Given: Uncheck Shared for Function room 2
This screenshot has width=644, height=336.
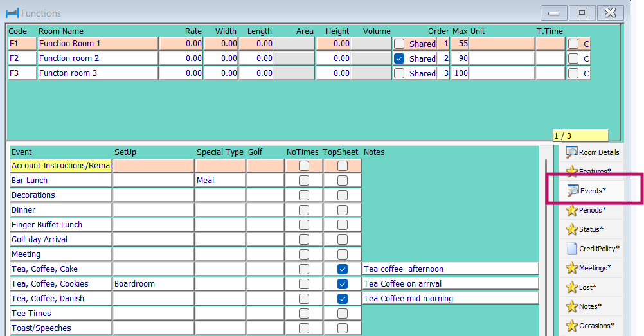Looking at the screenshot, I should [398, 58].
